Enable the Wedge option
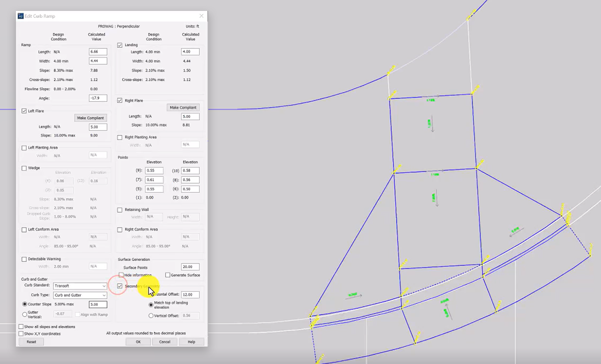Screen dimensions: 601x364 (x=24, y=168)
